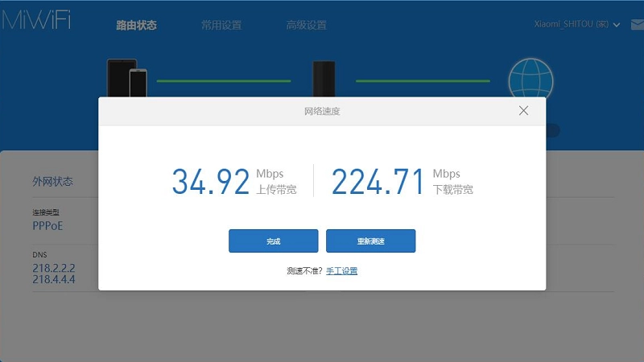644x362 pixels.
Task: Click the 224.71 Mbps download bandwidth value
Action: coord(378,182)
